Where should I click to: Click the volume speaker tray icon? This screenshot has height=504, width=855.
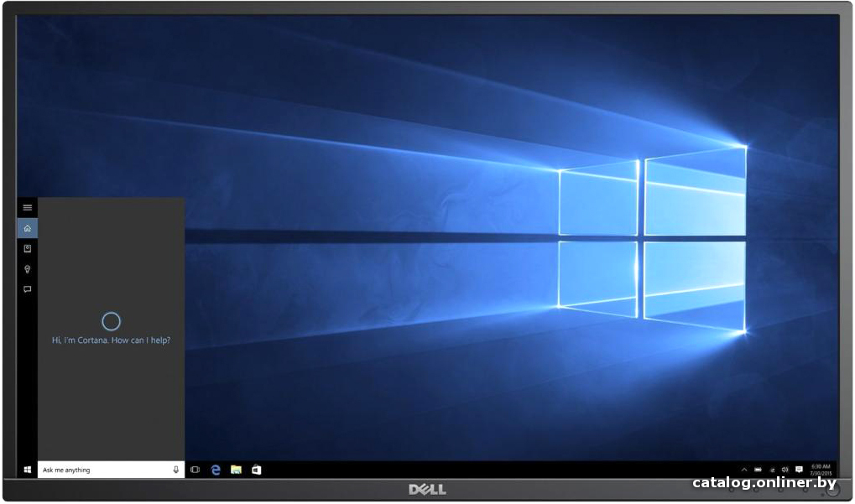785,470
